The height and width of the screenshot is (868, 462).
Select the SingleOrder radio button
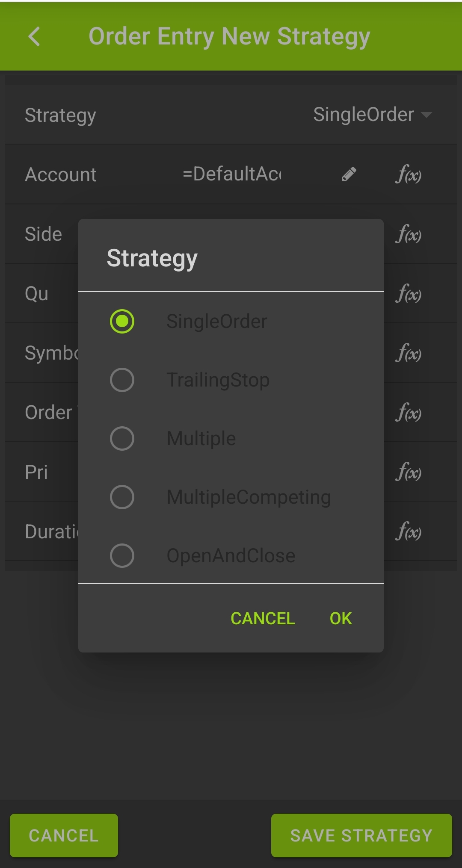(x=122, y=321)
